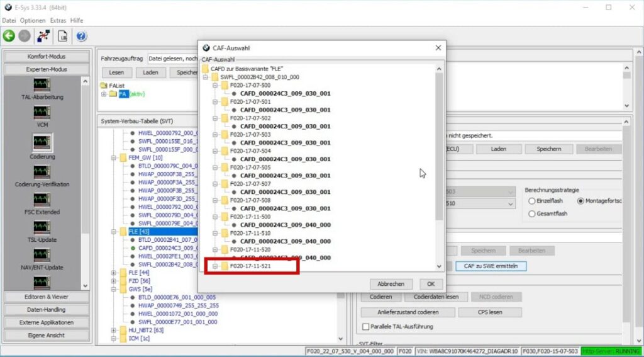This screenshot has height=357, width=644.
Task: Open the log file toolbar icon
Action: (63, 36)
